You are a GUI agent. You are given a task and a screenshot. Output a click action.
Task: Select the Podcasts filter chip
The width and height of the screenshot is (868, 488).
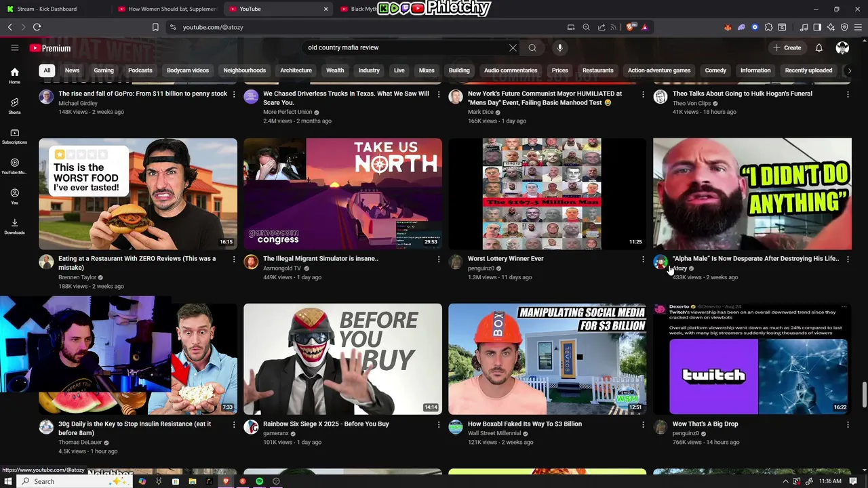click(x=140, y=70)
